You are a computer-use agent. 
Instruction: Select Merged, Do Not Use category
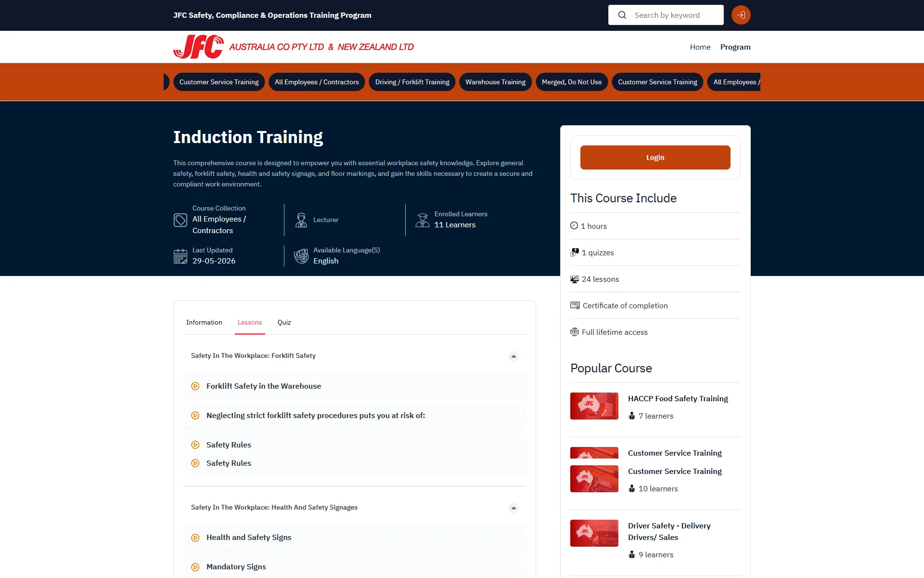[x=572, y=82]
